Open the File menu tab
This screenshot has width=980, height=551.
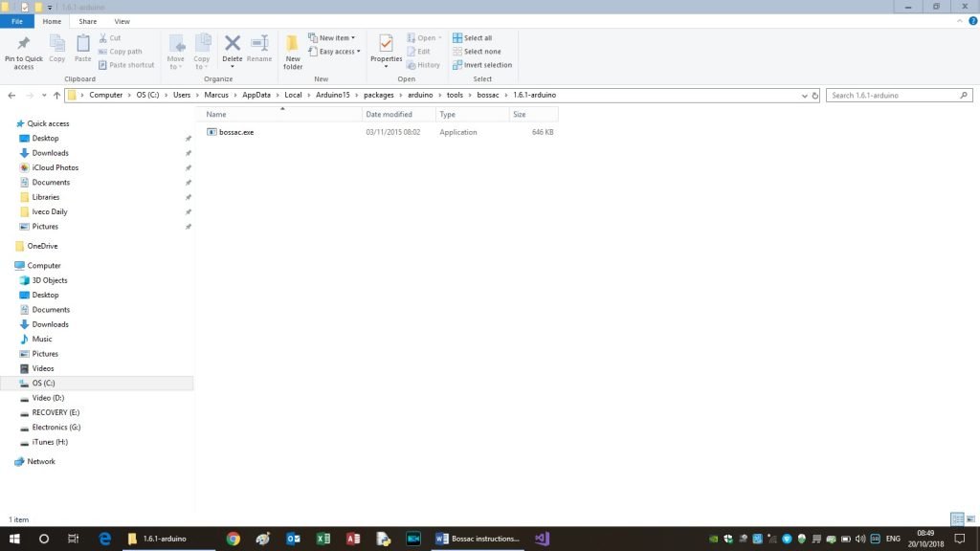click(x=17, y=21)
